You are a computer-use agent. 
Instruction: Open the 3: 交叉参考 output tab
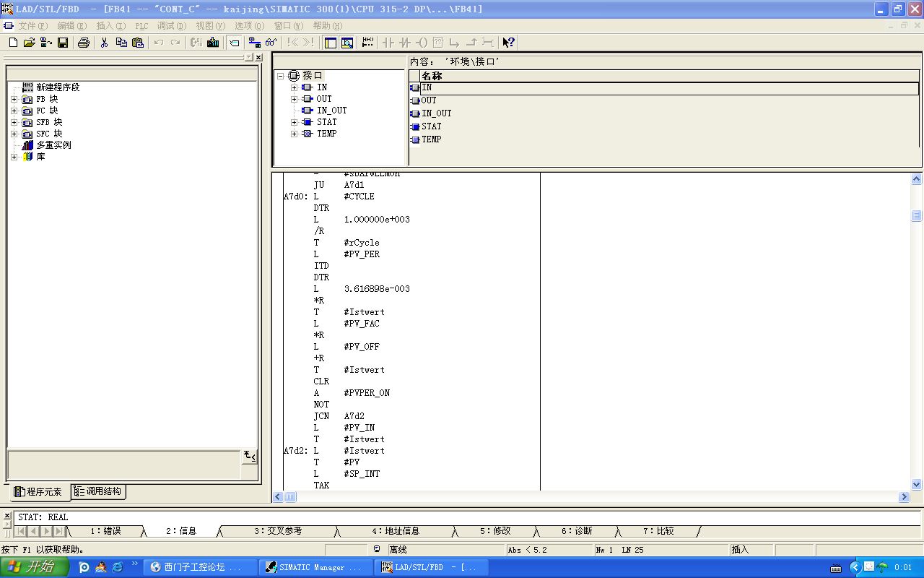[277, 531]
